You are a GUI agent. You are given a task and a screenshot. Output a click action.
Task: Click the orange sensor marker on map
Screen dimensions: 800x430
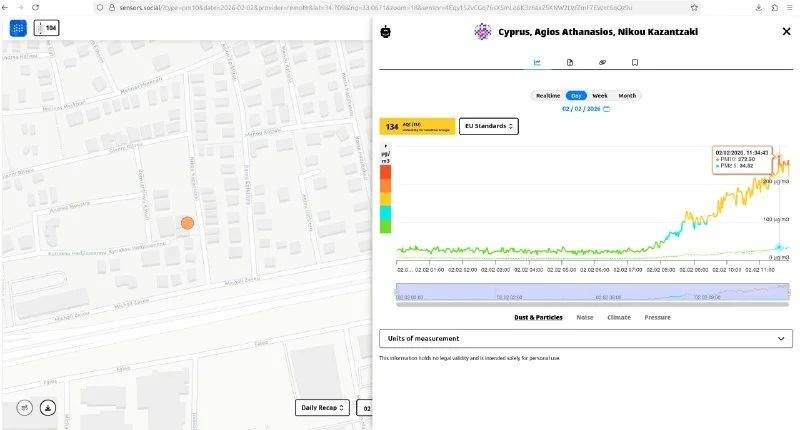pyautogui.click(x=187, y=223)
